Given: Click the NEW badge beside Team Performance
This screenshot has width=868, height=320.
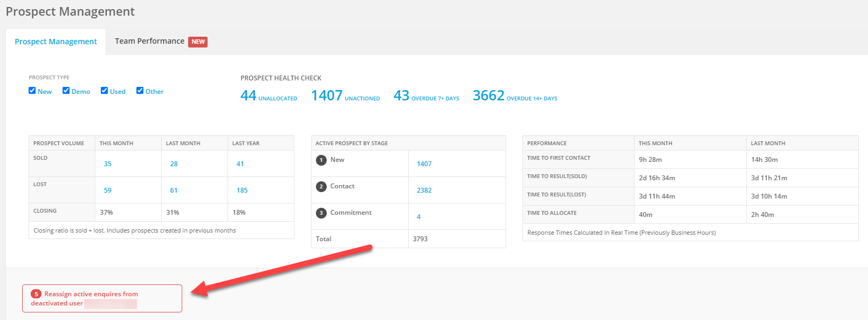Looking at the screenshot, I should (198, 42).
